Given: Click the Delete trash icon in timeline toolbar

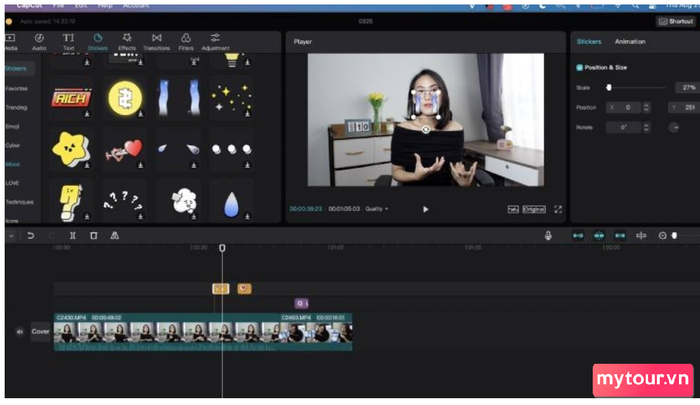Looking at the screenshot, I should [x=93, y=236].
